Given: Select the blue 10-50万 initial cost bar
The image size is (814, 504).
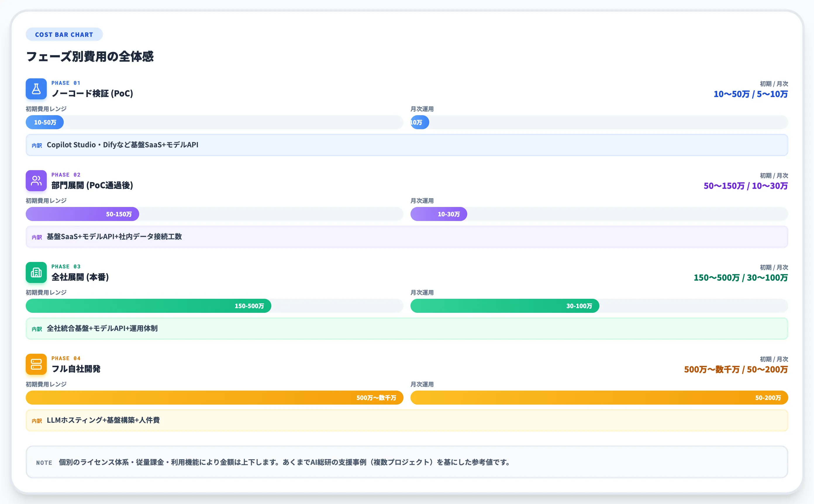Looking at the screenshot, I should pyautogui.click(x=45, y=122).
